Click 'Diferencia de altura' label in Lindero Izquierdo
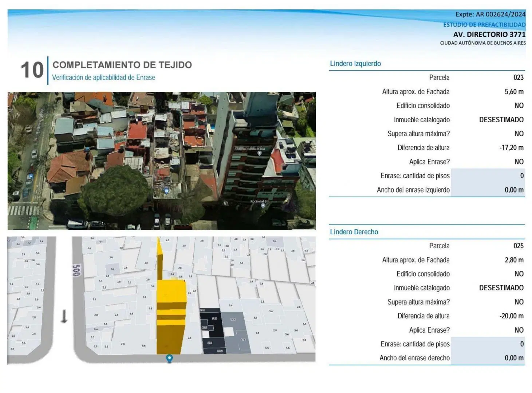Viewport: 532px width, 393px height. [423, 148]
